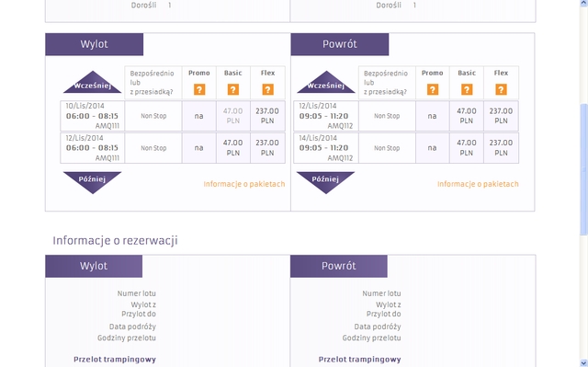Open Informacje o pakietach link under Powrót
The image size is (588, 367).
[478, 184]
